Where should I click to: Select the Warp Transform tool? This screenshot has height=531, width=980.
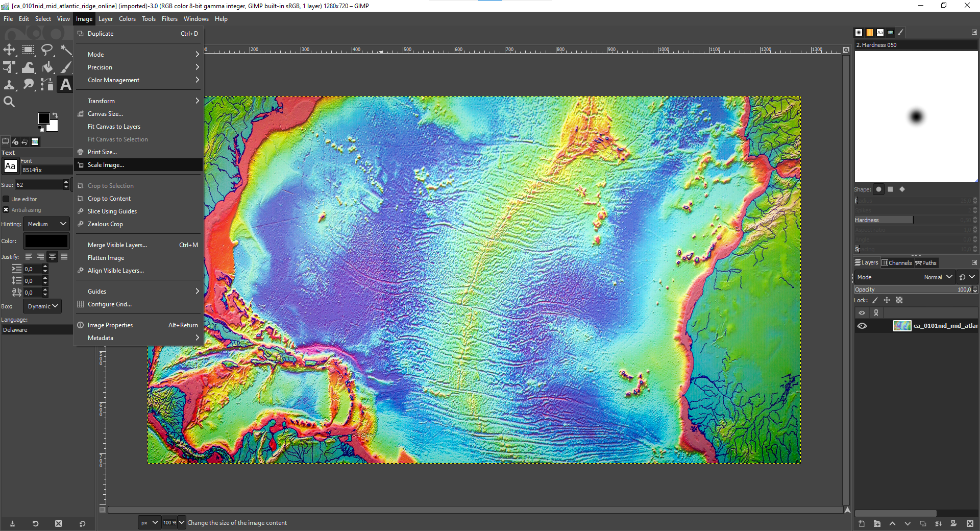pyautogui.click(x=28, y=67)
